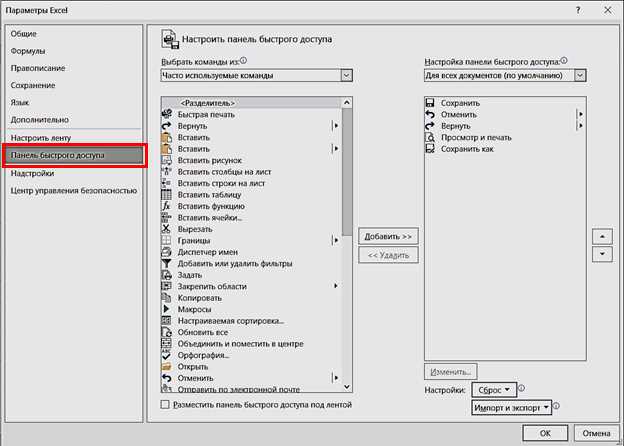The height and width of the screenshot is (446, 624).
Task: Open Центр управления безопасностью category
Action: [74, 191]
